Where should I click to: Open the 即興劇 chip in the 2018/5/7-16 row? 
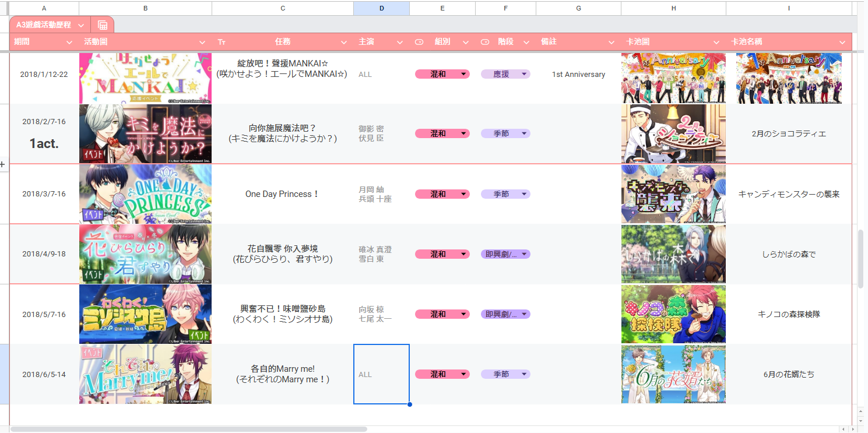(x=505, y=314)
